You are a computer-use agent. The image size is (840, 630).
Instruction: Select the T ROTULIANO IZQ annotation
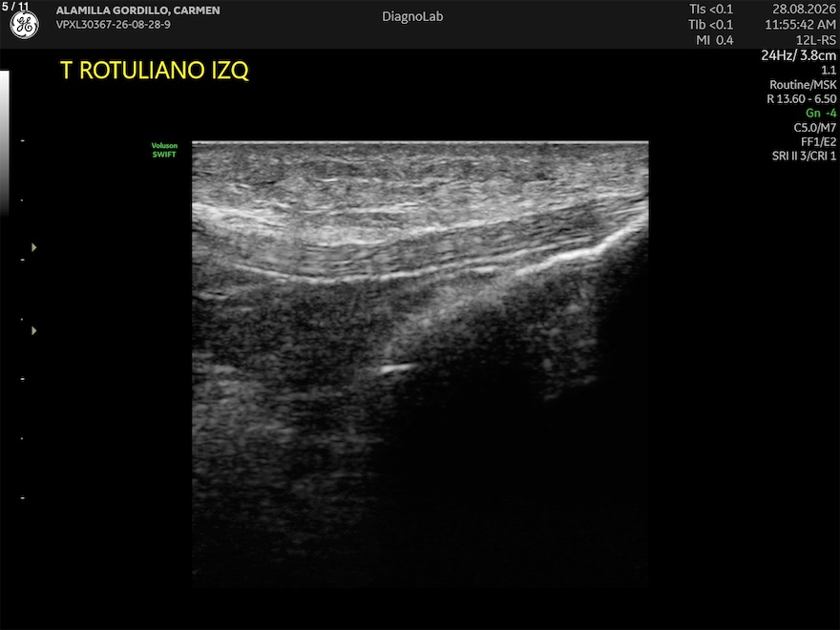coord(155,71)
